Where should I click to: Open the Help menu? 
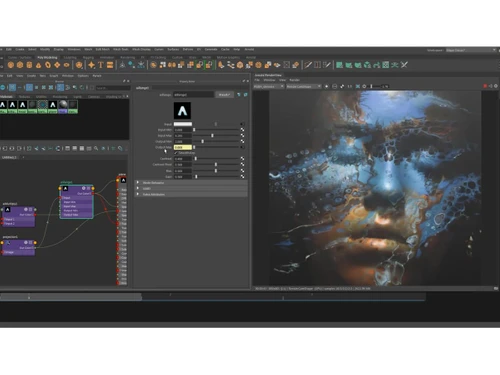point(237,49)
